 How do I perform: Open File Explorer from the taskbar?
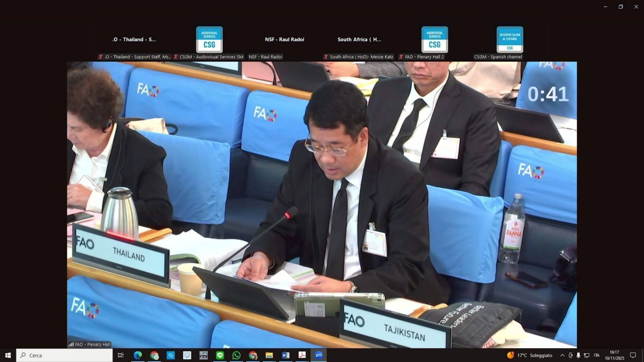click(x=269, y=355)
